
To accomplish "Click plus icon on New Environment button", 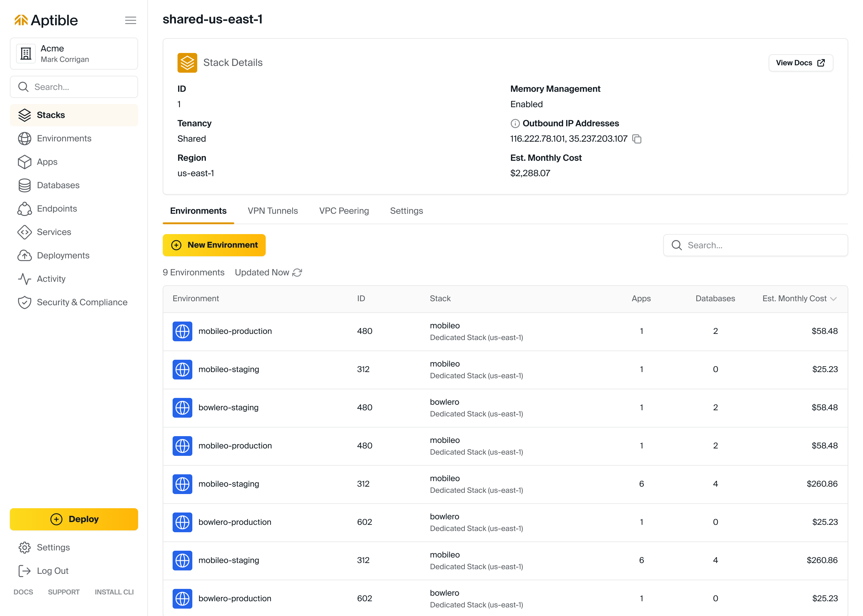I will point(177,245).
